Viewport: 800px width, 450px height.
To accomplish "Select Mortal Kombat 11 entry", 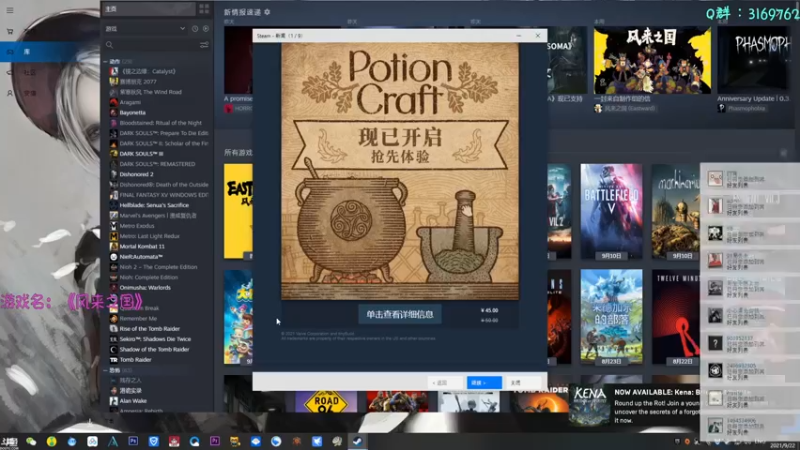I will click(x=142, y=246).
